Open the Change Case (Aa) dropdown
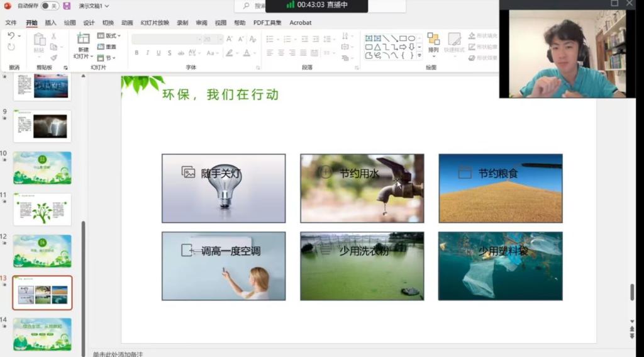 (x=213, y=53)
